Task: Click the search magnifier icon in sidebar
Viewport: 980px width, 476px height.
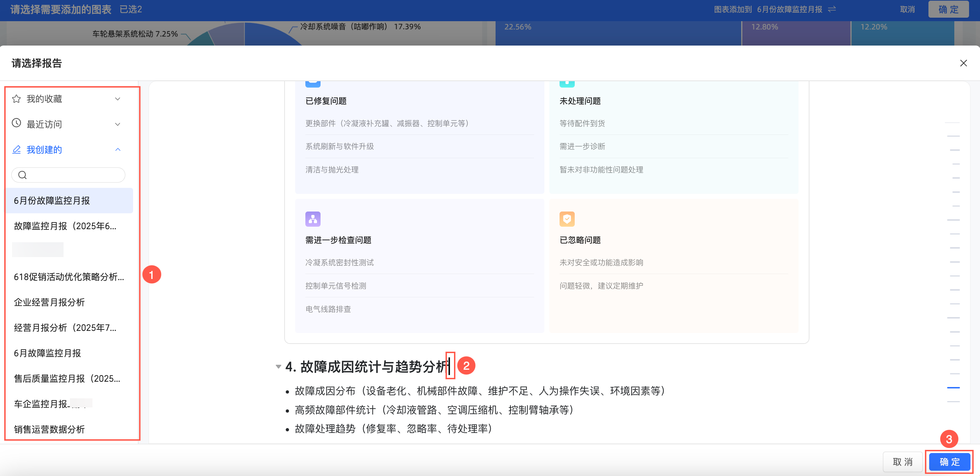Action: [23, 175]
